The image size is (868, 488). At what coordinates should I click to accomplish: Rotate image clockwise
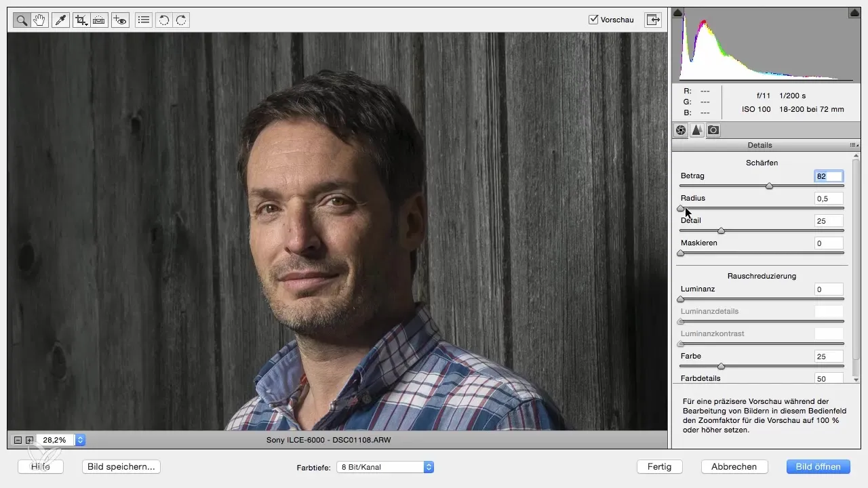pos(181,20)
